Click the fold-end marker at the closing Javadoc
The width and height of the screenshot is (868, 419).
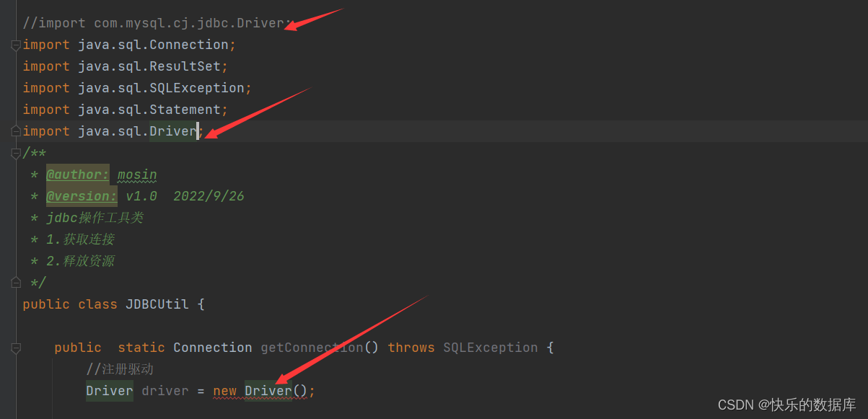tap(16, 282)
